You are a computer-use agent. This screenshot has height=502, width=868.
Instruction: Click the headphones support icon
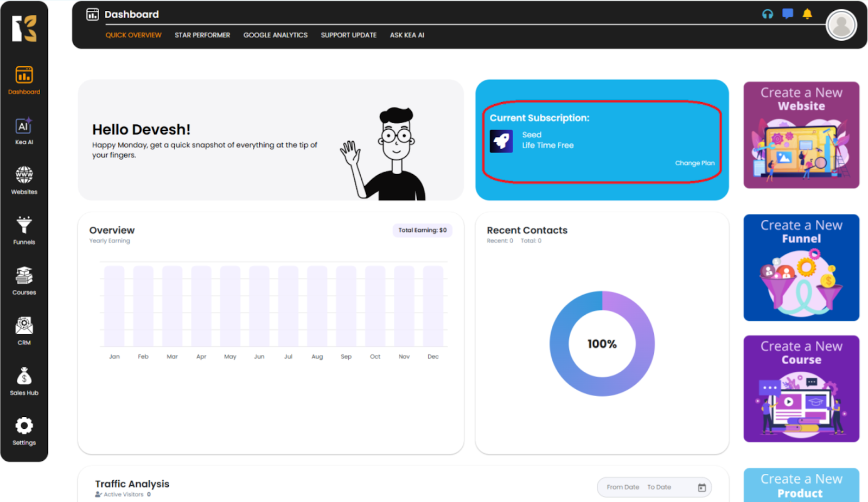tap(767, 14)
